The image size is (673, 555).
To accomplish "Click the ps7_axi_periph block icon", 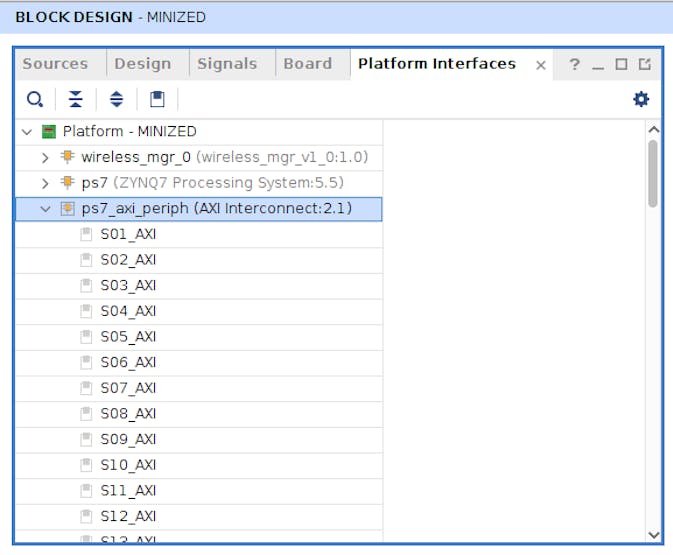I will coord(67,209).
